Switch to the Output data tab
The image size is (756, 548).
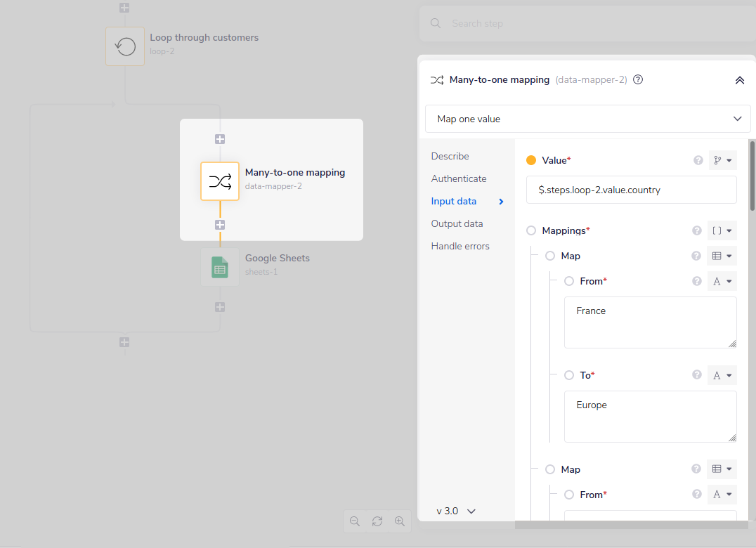(457, 223)
